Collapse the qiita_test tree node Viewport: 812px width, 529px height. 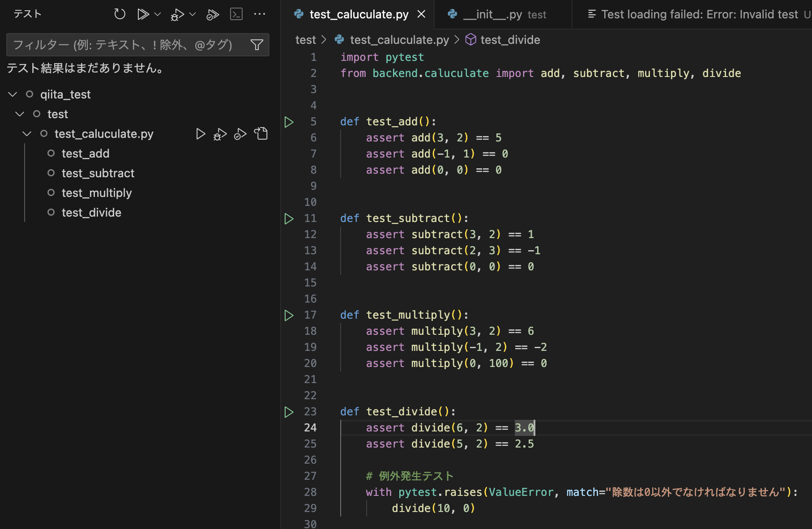point(12,94)
